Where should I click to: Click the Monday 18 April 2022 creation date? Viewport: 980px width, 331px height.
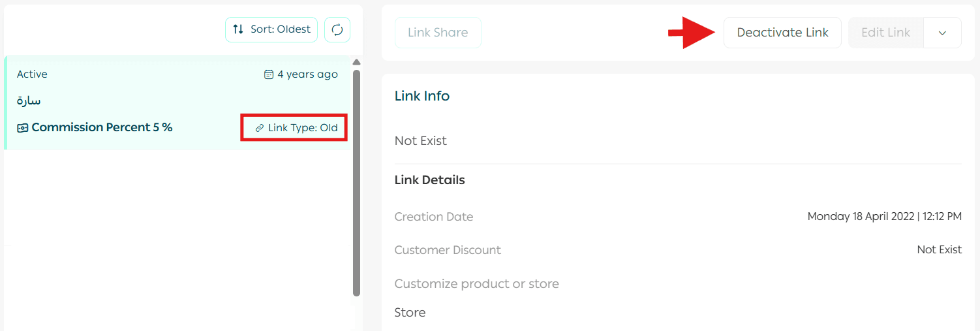884,217
